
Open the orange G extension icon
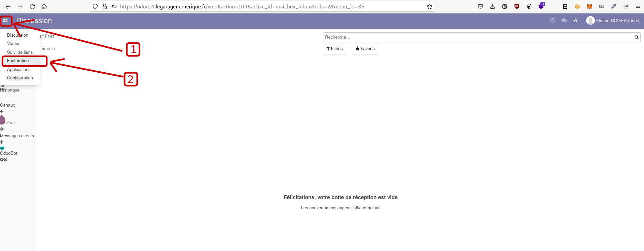coord(577,6)
